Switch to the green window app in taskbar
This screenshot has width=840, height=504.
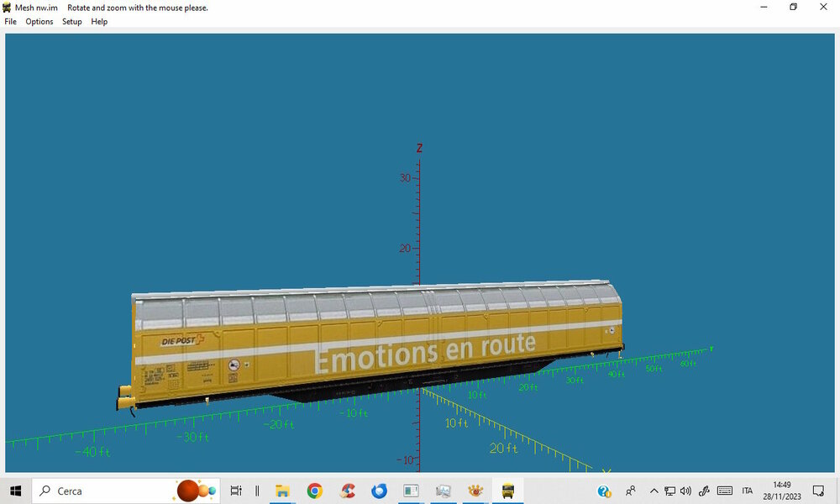[412, 491]
